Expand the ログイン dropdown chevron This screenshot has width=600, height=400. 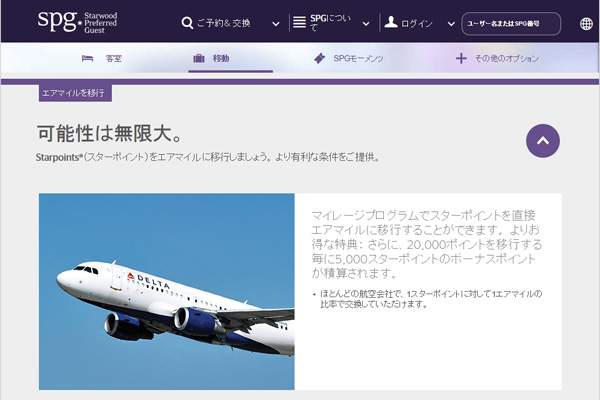pyautogui.click(x=451, y=24)
